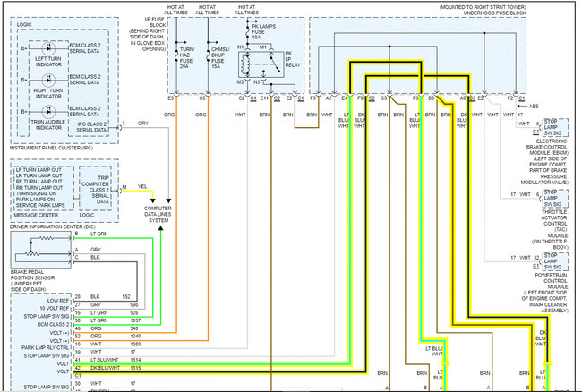Select the LF TURN LAMP OUT message
The image size is (582, 392).
point(39,170)
